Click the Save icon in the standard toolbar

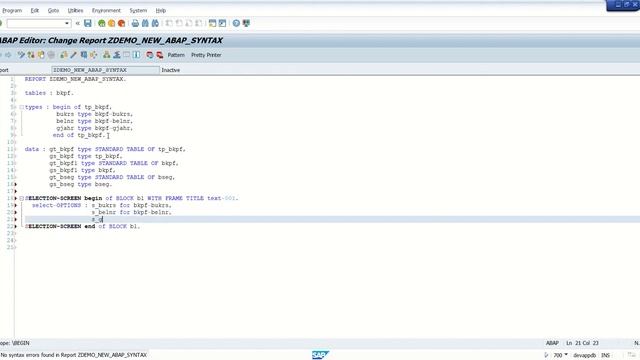point(88,23)
